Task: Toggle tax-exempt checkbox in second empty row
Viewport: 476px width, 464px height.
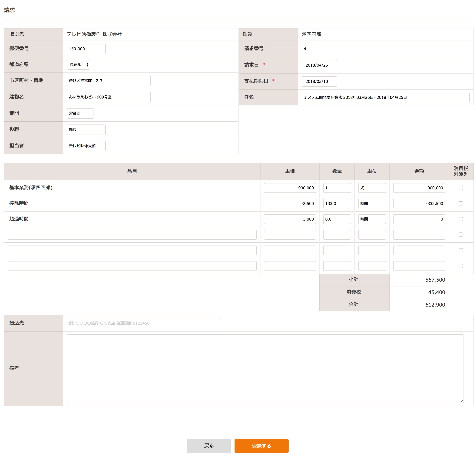Action: [460, 250]
